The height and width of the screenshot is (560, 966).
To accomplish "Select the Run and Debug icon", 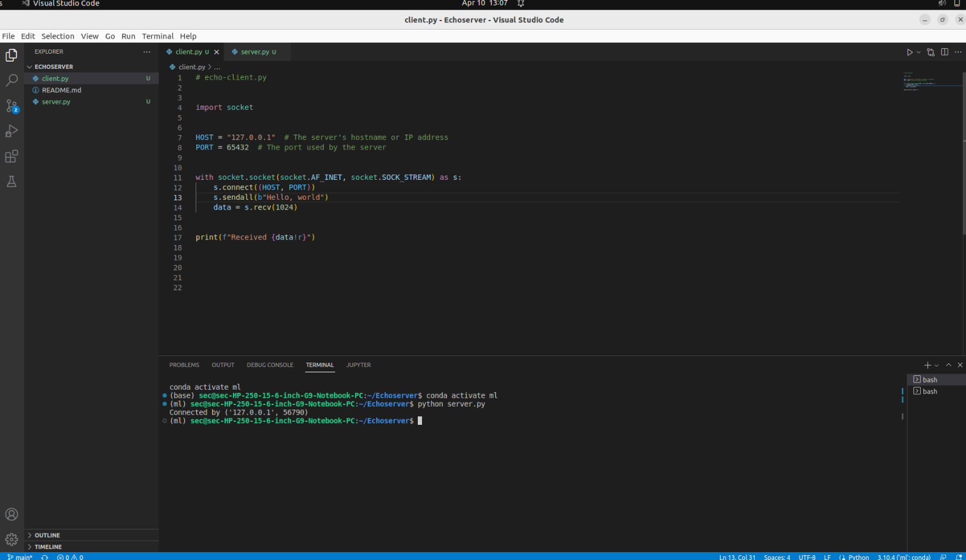I will (11, 130).
